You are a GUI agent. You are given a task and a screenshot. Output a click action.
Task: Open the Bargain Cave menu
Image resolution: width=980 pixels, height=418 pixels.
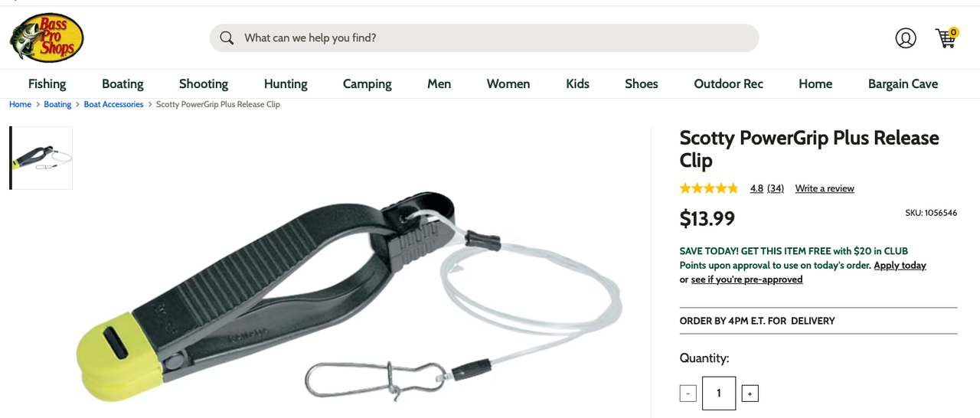(x=903, y=83)
